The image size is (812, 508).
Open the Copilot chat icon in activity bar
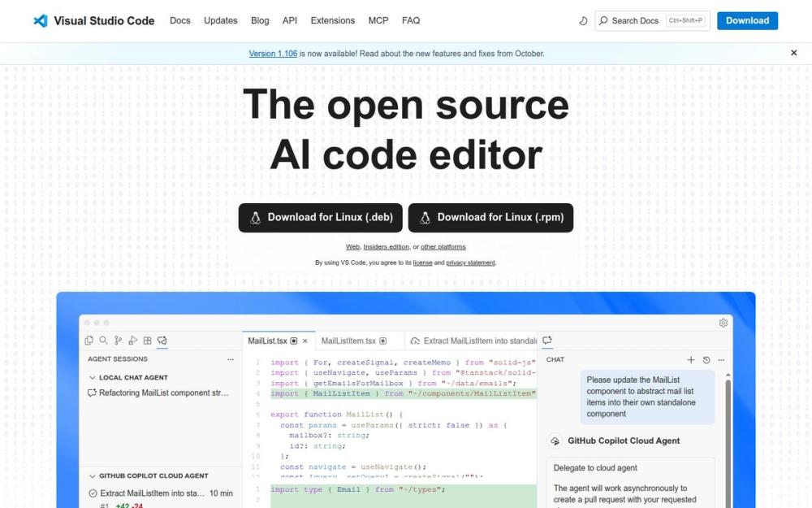coord(163,340)
